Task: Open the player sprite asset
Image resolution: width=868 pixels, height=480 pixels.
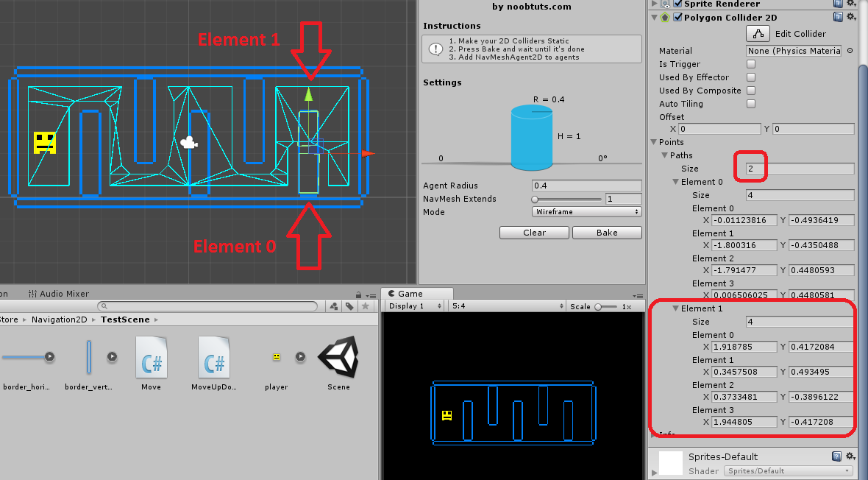Action: point(276,357)
